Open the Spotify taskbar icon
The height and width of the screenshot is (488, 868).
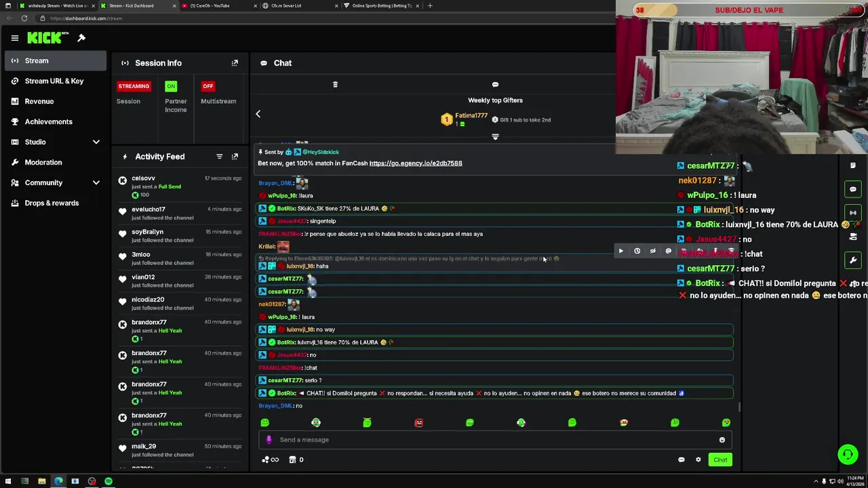pos(108,482)
